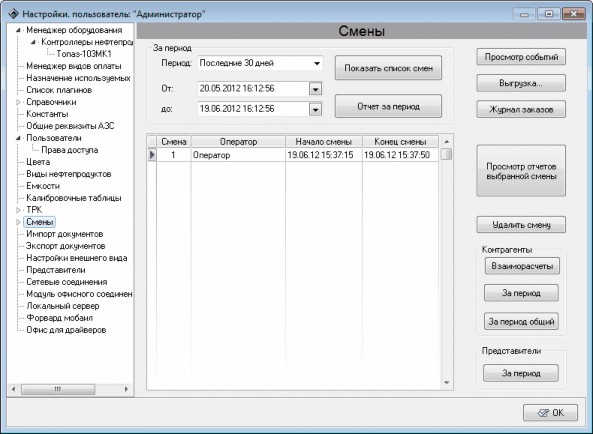Open the 'От' date picker dropdown
Viewport: 593px width, 434px height.
click(x=315, y=89)
